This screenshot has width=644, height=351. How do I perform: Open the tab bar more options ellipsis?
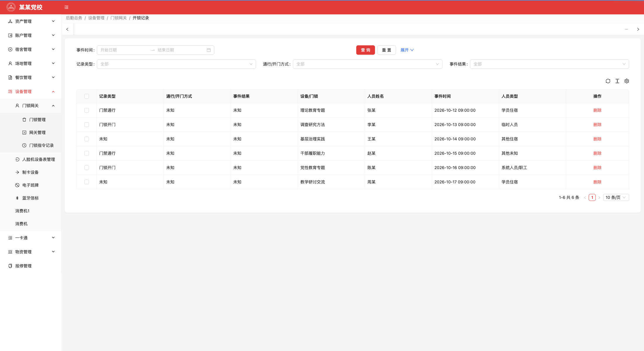click(x=626, y=29)
